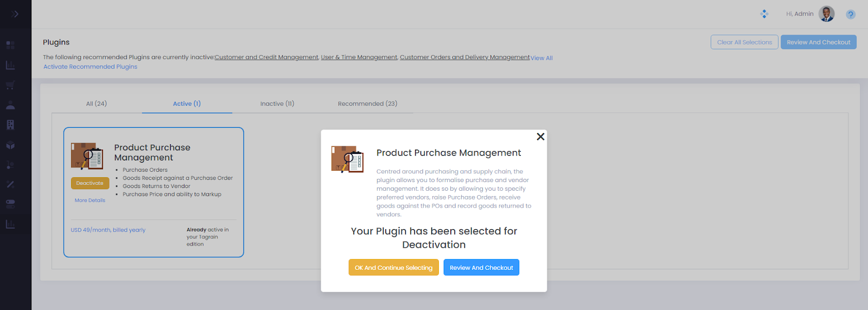Screen dimensions: 868x310
Task: Click the card title Product Purchase Management
Action: pos(152,152)
